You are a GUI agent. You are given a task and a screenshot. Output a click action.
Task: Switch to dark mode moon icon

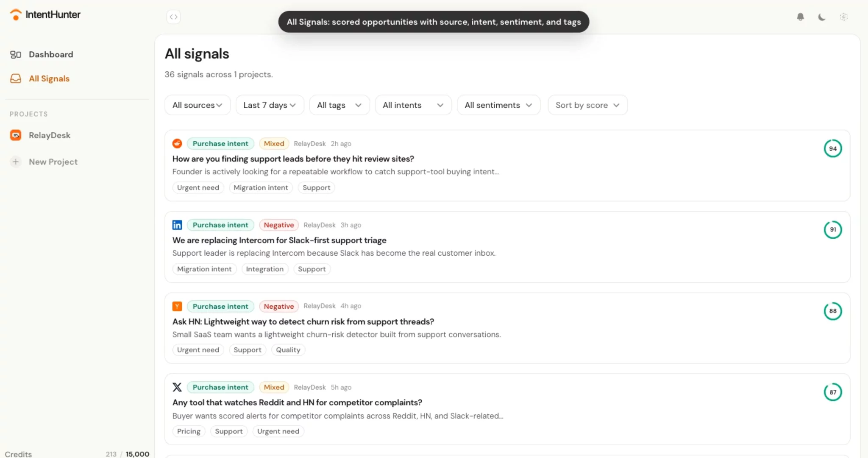(x=822, y=17)
